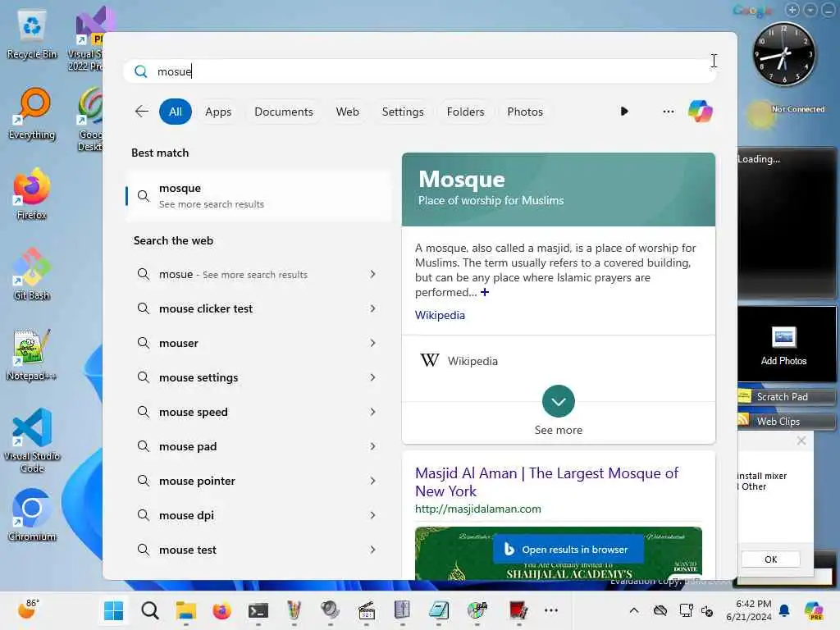The width and height of the screenshot is (840, 630).
Task: Select the 'mosue - See more search results' entry
Action: 258,274
